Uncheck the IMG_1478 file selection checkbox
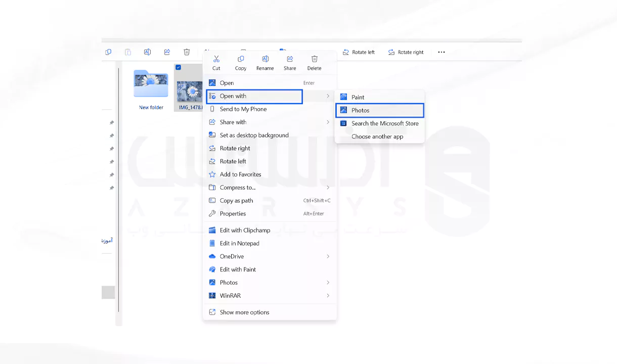 [x=178, y=67]
